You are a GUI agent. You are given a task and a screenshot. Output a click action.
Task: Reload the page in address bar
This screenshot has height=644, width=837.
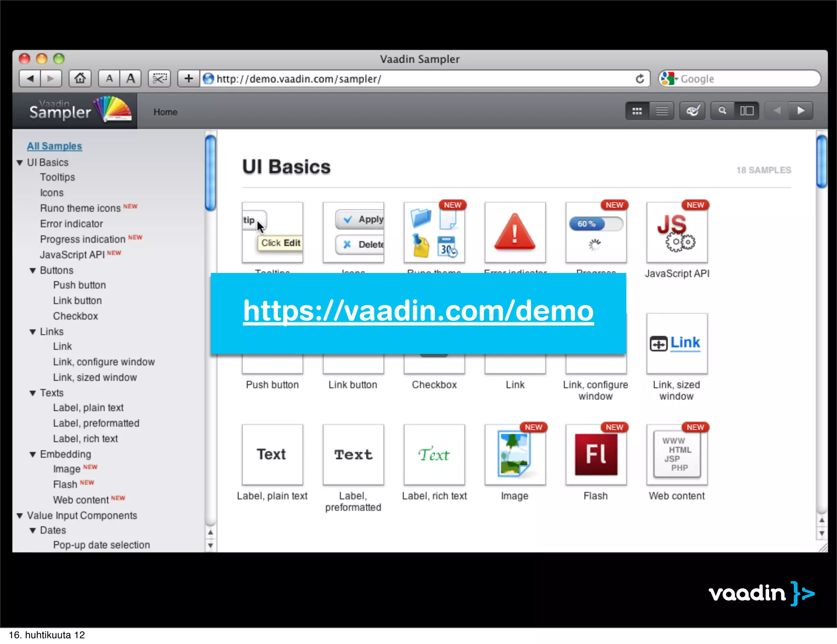pyautogui.click(x=640, y=79)
